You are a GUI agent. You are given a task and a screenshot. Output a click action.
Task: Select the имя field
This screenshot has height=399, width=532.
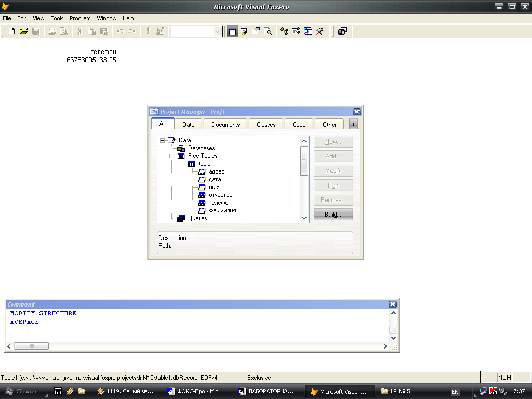pos(214,187)
